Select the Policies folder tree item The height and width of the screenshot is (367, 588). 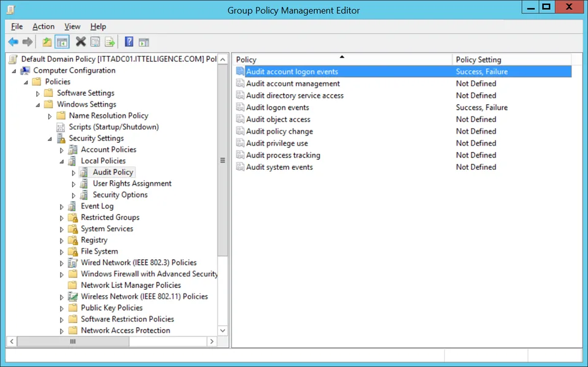(58, 82)
